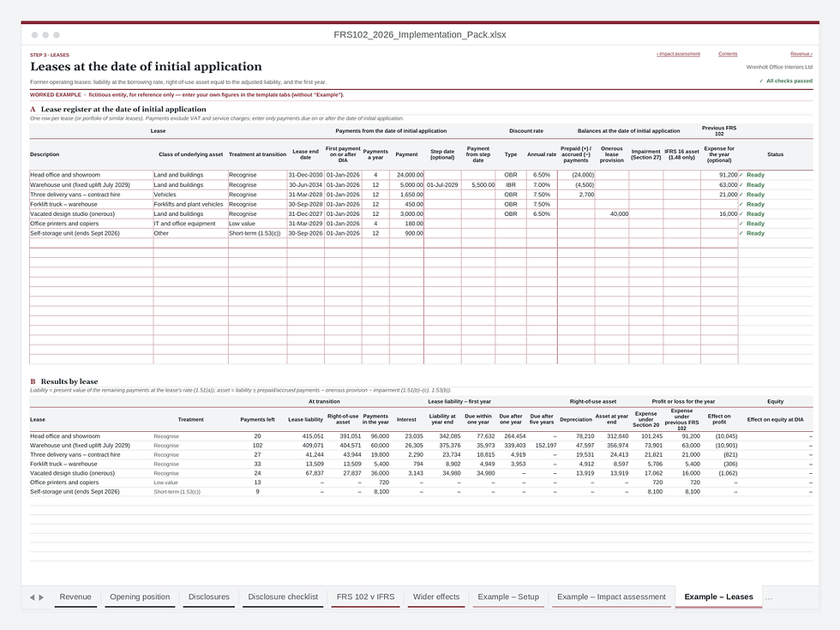The image size is (840, 630).
Task: Select asset class cell for Three delivery vans
Action: (190, 195)
